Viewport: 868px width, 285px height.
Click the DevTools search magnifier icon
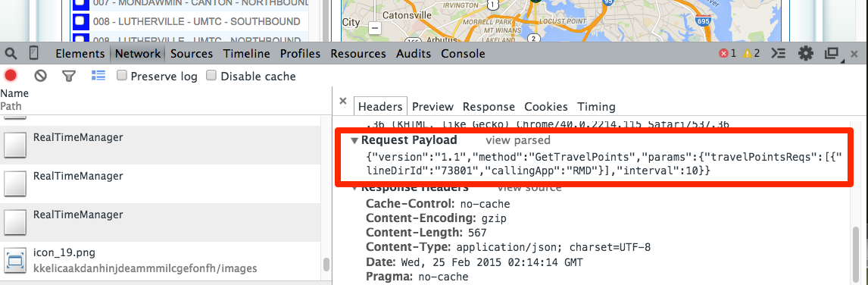(x=11, y=54)
